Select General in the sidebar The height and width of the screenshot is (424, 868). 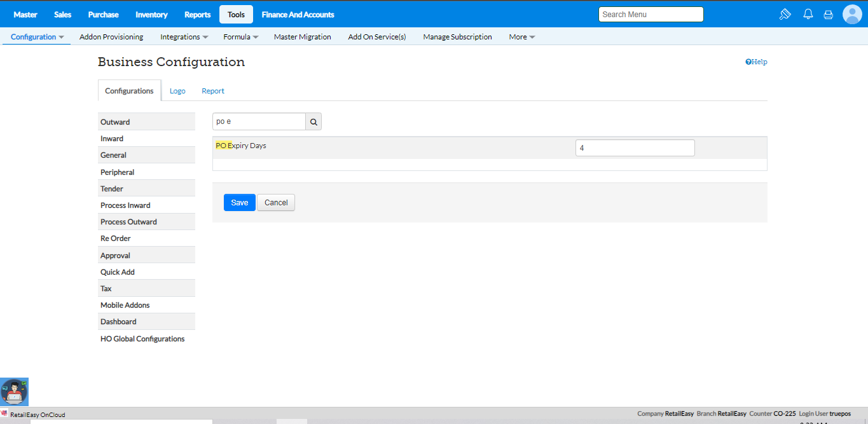point(146,155)
